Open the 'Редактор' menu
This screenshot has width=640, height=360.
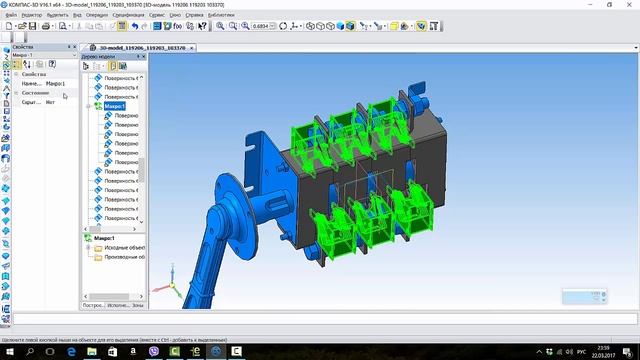[31, 15]
